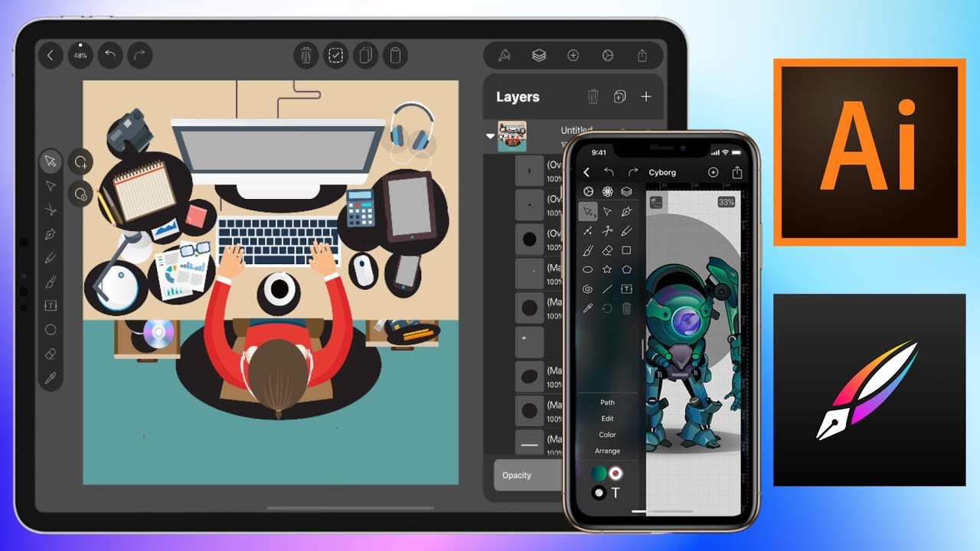Viewport: 980px width, 551px height.
Task: Open the Path menu on iPhone
Action: (607, 403)
